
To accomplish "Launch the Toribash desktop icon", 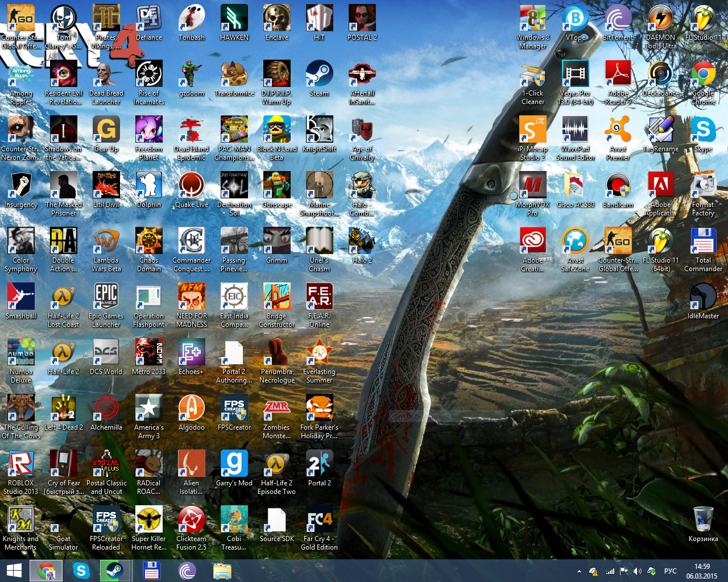I will coord(192,23).
